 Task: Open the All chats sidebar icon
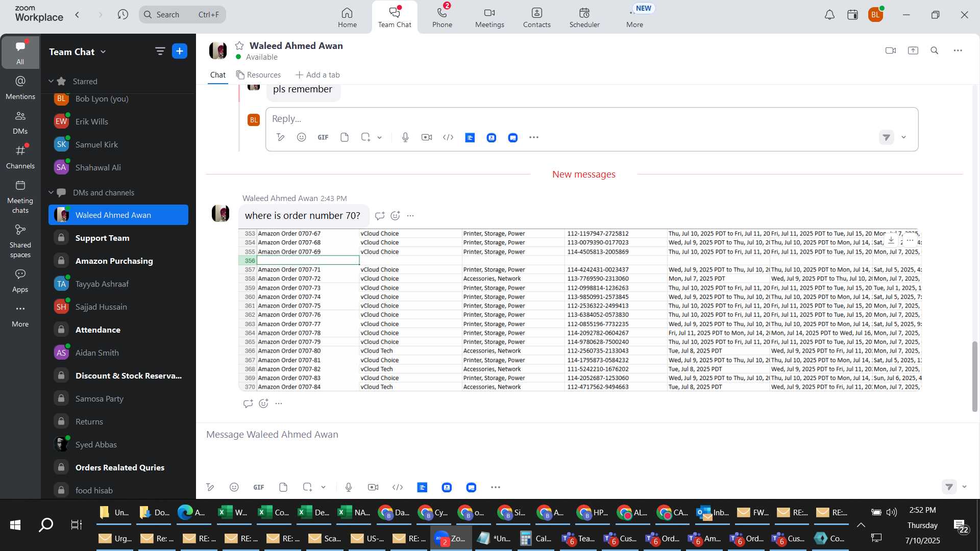click(20, 52)
